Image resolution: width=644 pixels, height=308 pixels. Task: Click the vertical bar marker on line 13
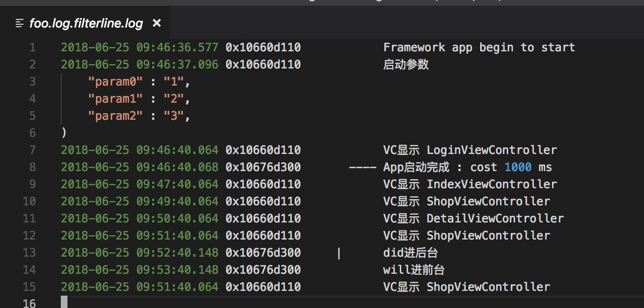[x=339, y=252]
